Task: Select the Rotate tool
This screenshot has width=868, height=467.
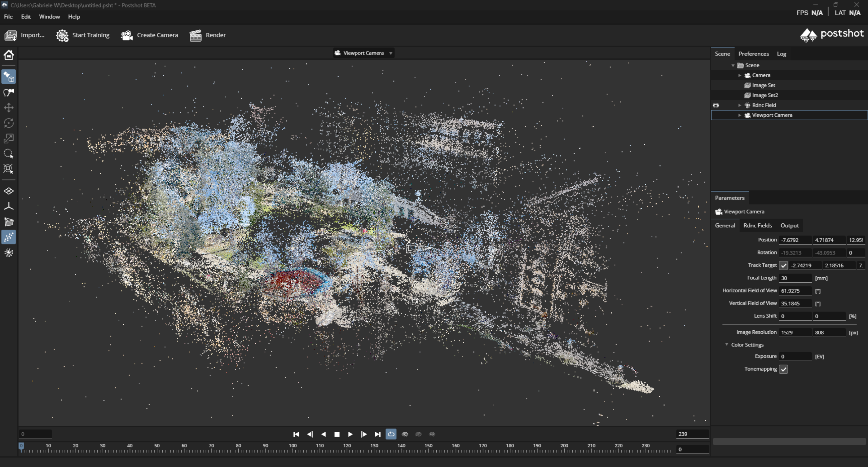Action: click(x=9, y=123)
